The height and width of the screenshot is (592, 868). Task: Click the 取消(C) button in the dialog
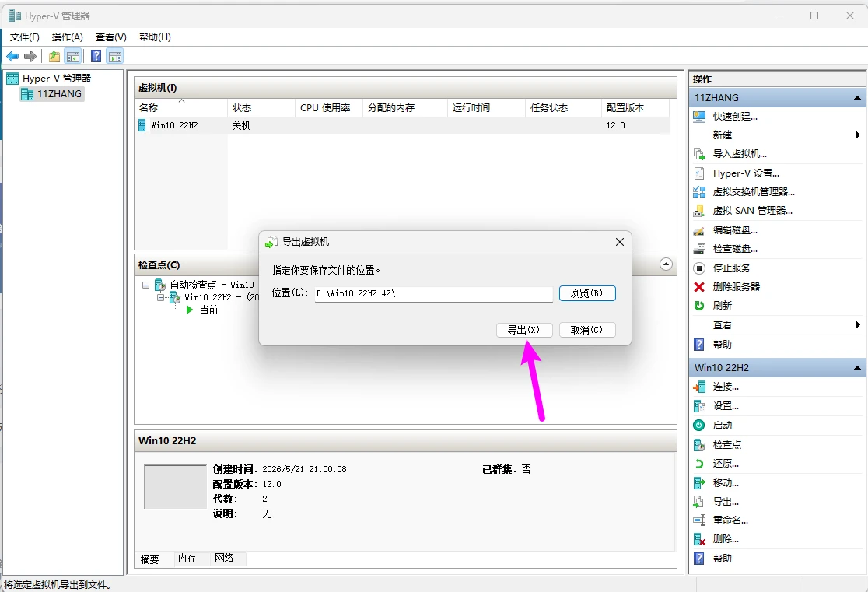tap(586, 330)
